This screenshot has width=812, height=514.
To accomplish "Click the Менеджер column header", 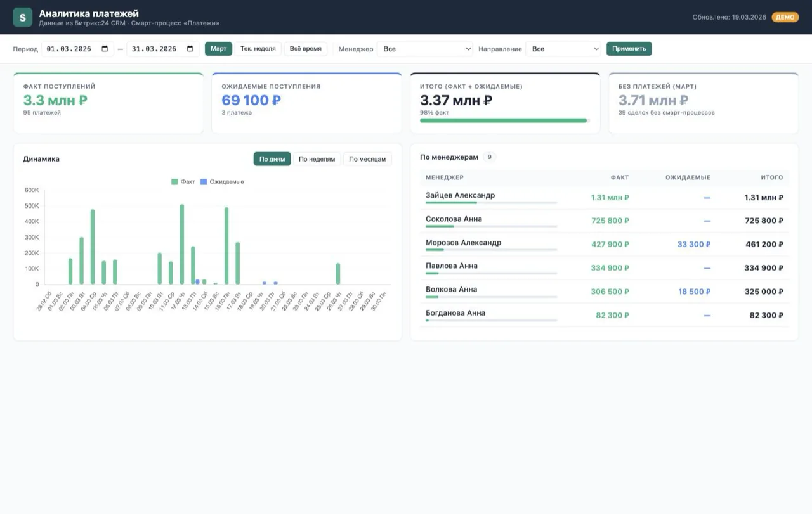I will 445,177.
